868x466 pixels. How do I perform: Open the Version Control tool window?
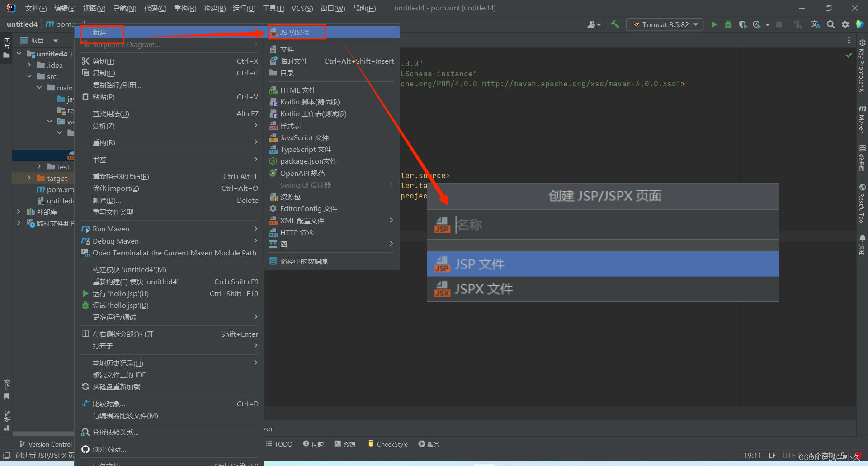pyautogui.click(x=46, y=444)
